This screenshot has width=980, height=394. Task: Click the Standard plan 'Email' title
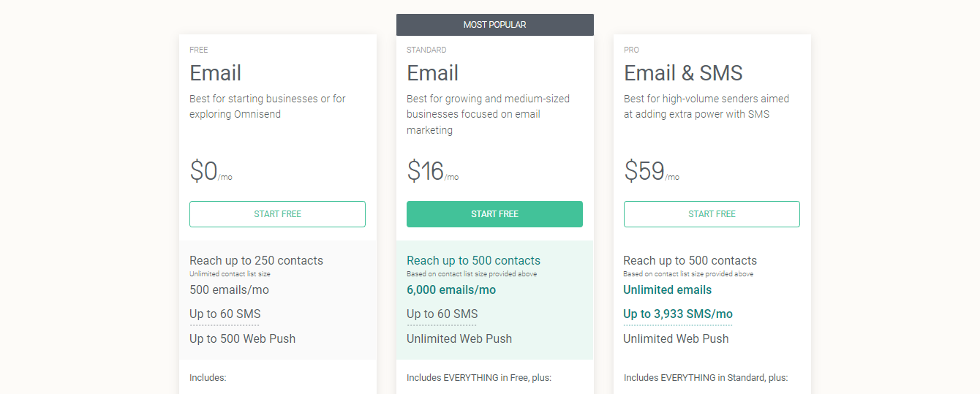coord(432,73)
